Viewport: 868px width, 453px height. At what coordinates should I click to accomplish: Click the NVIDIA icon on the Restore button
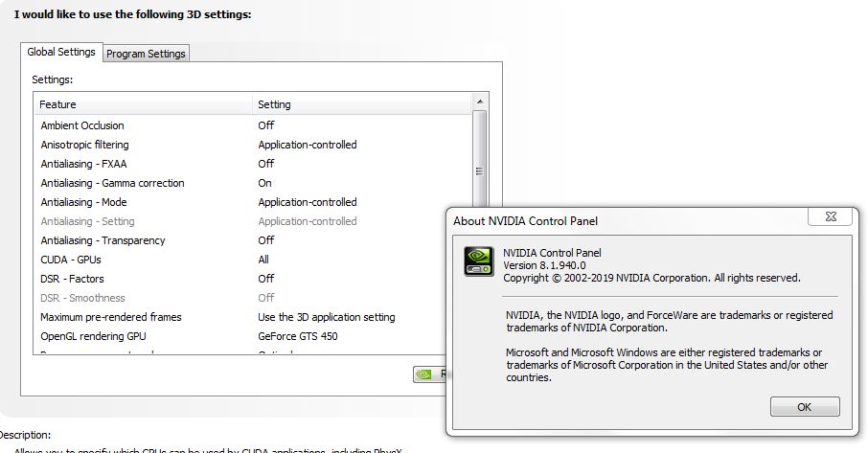(423, 374)
